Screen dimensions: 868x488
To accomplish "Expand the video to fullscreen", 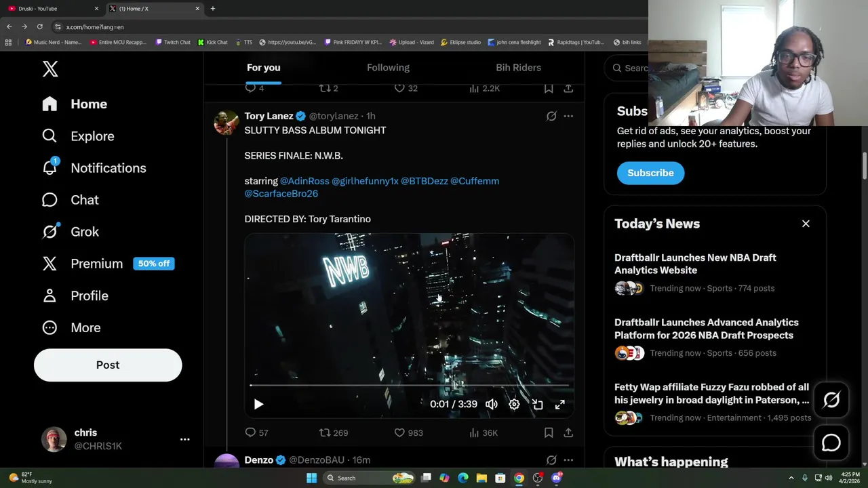I will [560, 404].
